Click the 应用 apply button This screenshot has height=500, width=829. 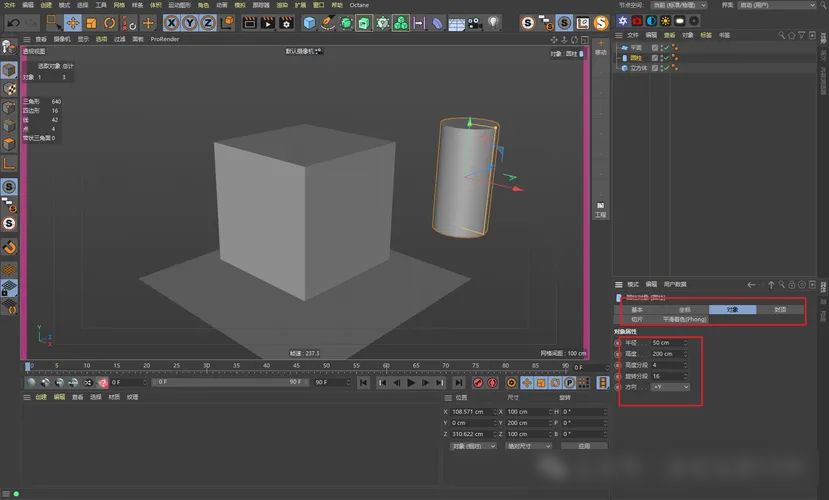pyautogui.click(x=584, y=446)
